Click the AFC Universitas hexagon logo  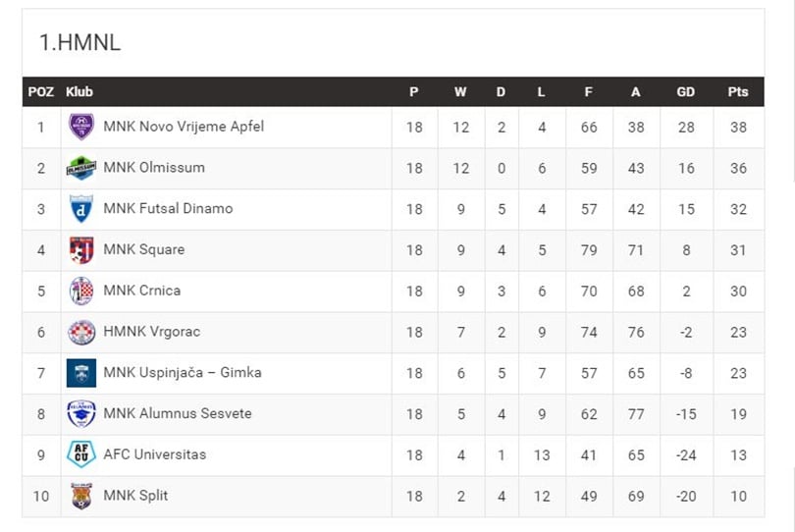coord(81,454)
